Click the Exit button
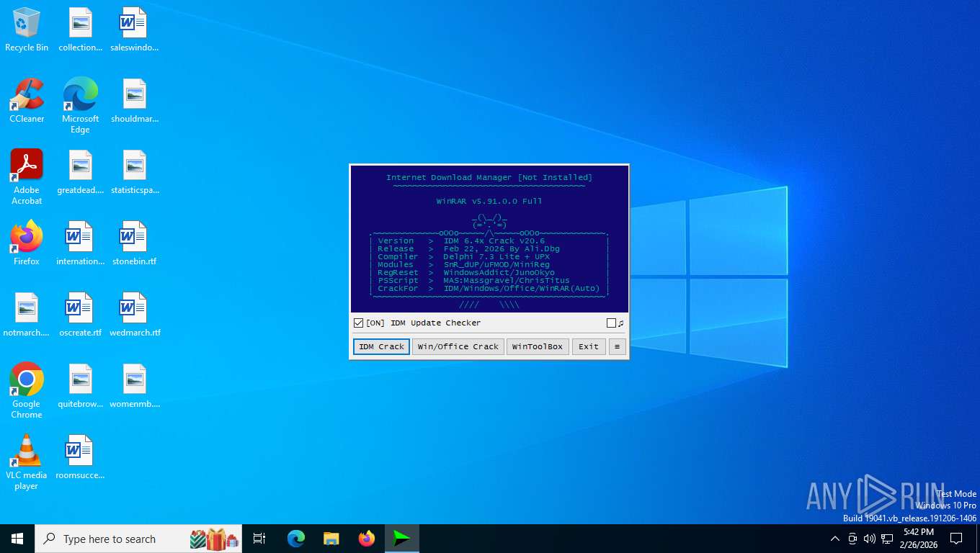This screenshot has height=553, width=980. [x=589, y=346]
